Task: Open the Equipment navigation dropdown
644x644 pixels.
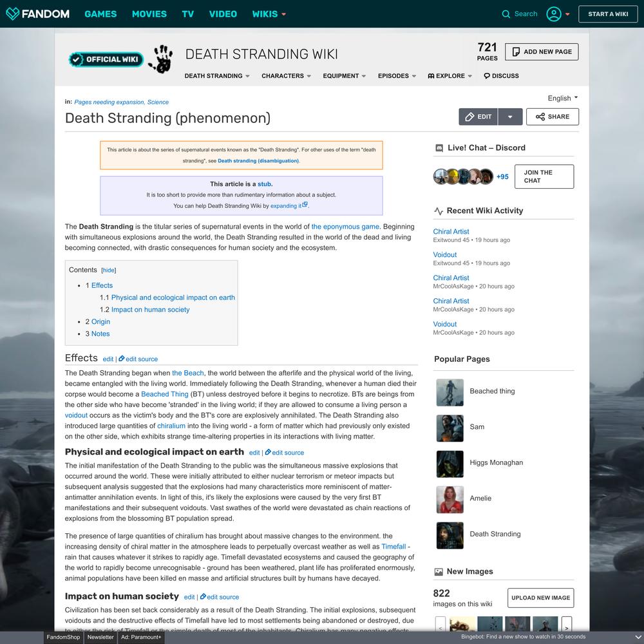Action: click(344, 76)
